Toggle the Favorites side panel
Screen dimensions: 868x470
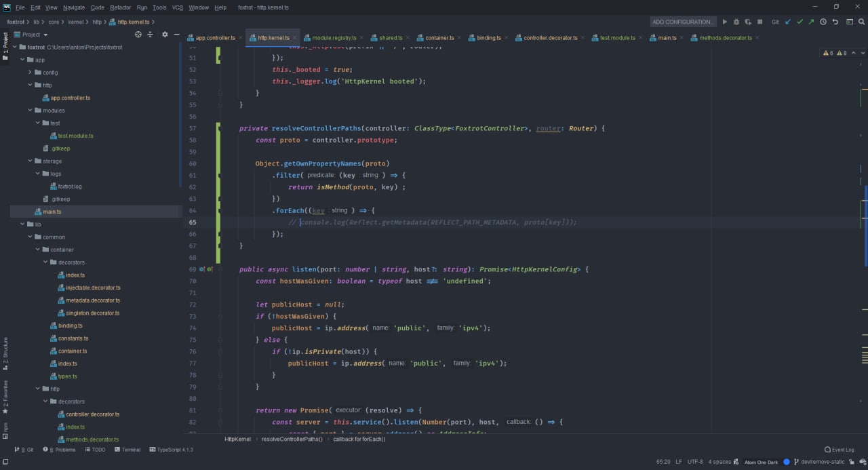click(x=5, y=397)
